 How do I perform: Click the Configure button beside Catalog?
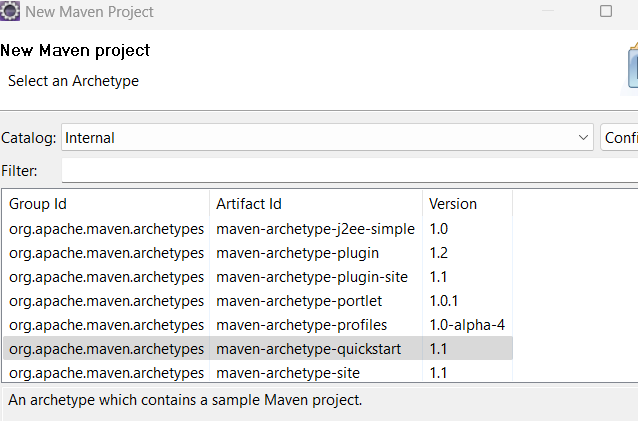619,138
